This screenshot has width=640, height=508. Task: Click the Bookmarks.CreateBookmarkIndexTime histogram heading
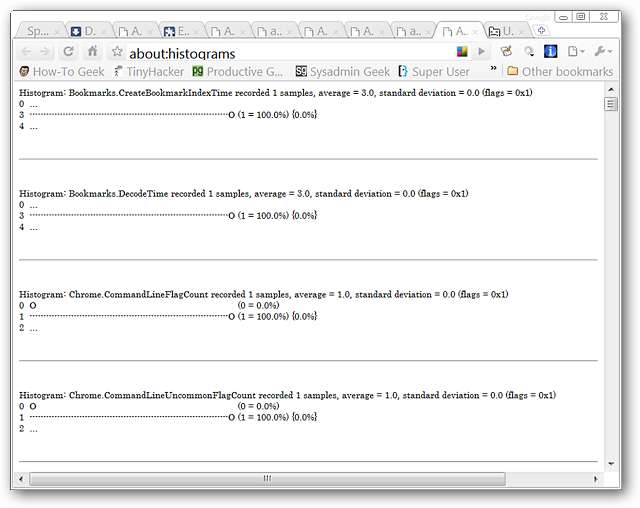[276, 93]
